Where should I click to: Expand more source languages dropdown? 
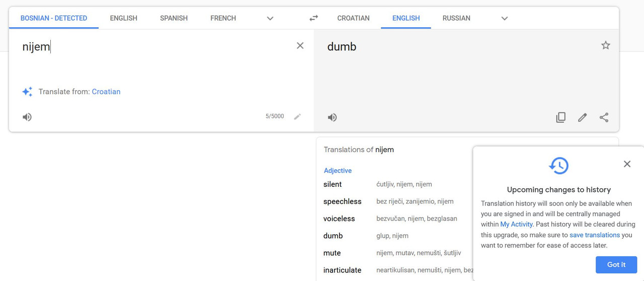coord(270,18)
